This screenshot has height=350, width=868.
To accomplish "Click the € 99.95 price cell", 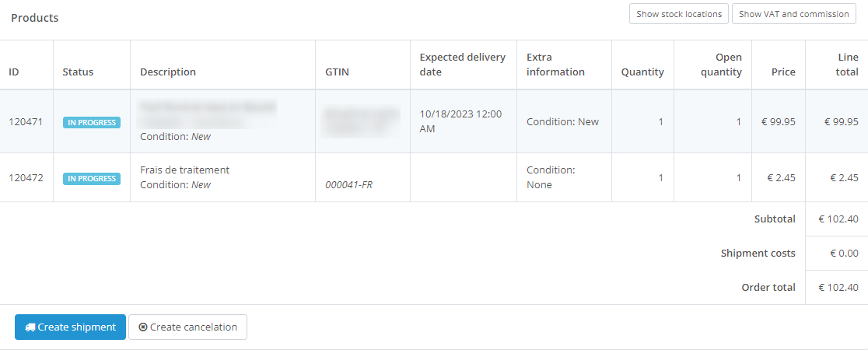I will [x=777, y=121].
